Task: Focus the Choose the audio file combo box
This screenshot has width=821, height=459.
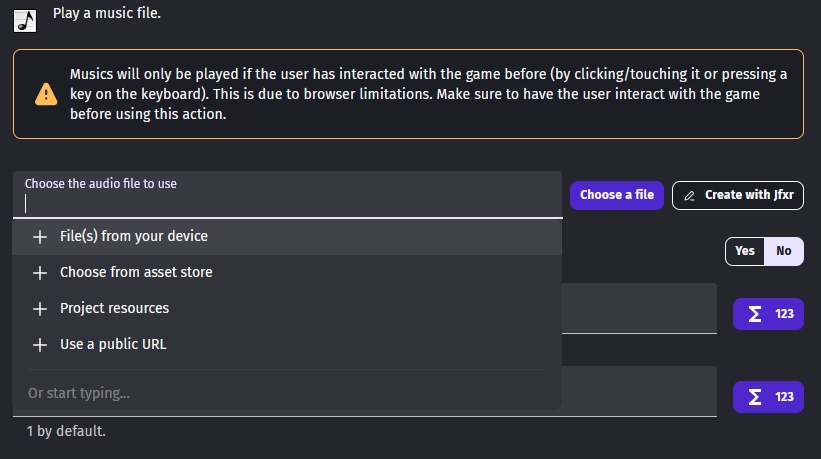Action: point(290,204)
